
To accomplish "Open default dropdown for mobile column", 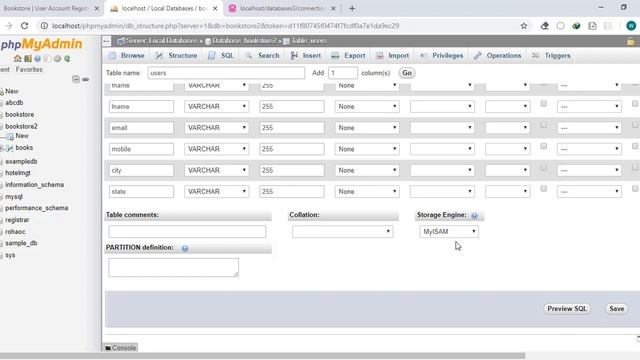I will [367, 149].
